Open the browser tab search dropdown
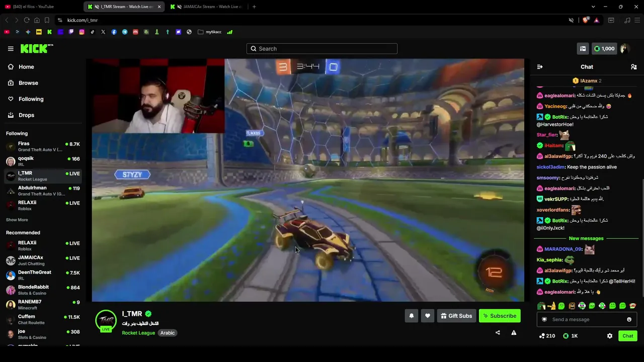Screen dimensions: 644x362 click(x=593, y=7)
